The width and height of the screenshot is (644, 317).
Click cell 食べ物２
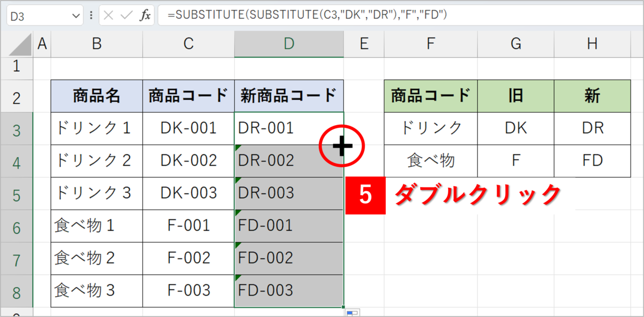pos(97,259)
